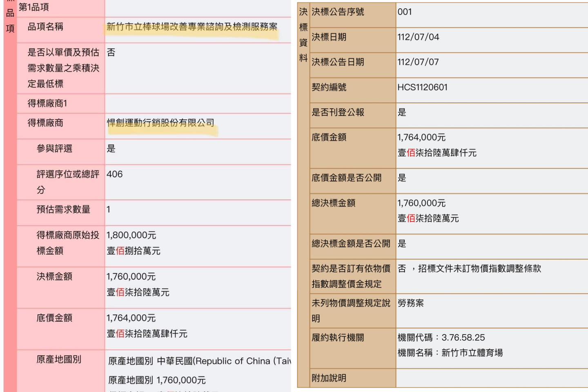Image resolution: width=588 pixels, height=392 pixels.
Task: Select the '勞務案' value
Action: 410,303
